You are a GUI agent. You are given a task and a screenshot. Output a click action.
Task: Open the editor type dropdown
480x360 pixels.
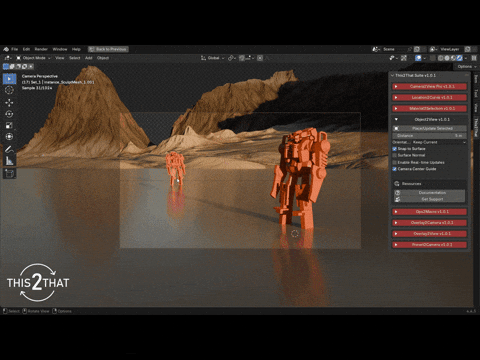[x=8, y=58]
